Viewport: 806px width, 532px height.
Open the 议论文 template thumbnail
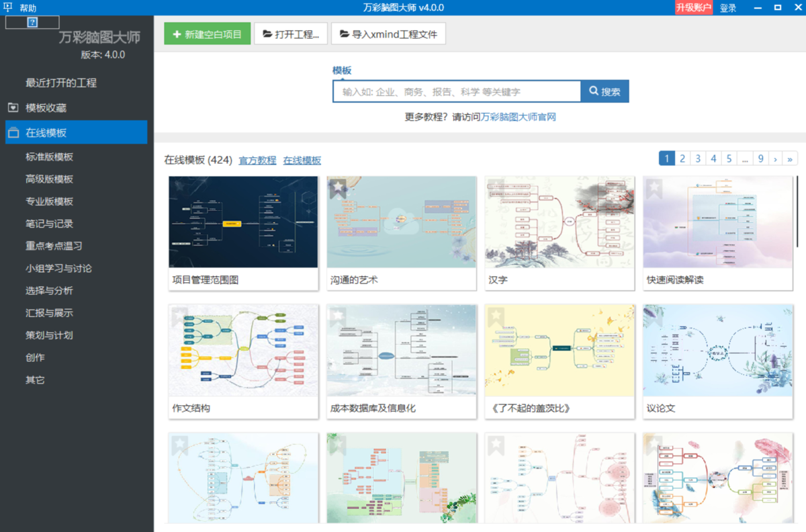718,350
